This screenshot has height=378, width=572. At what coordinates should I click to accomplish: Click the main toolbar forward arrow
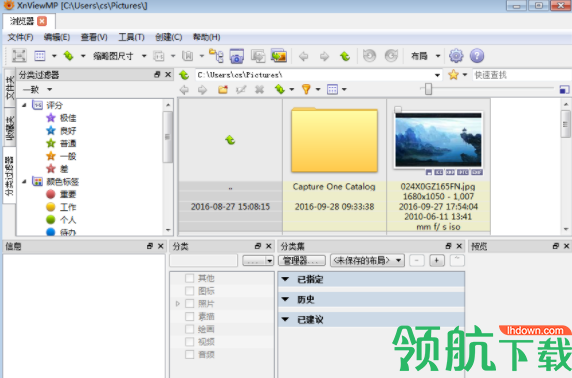click(324, 56)
